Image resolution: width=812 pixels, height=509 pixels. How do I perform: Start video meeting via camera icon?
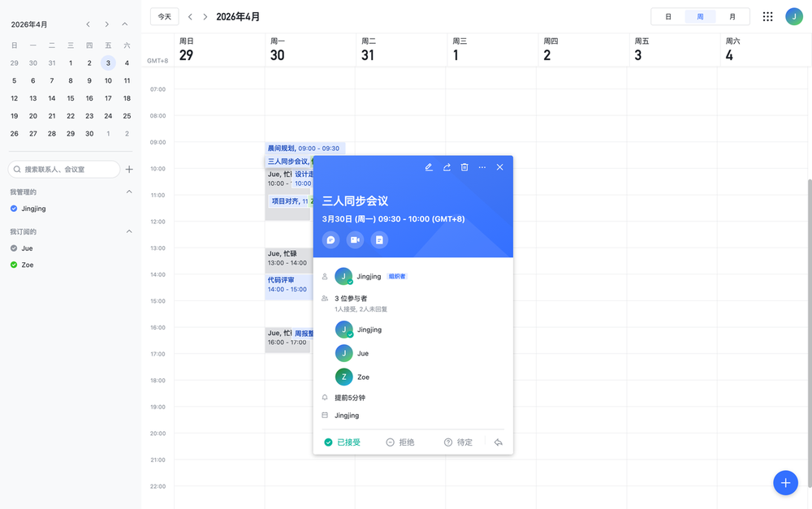pyautogui.click(x=355, y=239)
